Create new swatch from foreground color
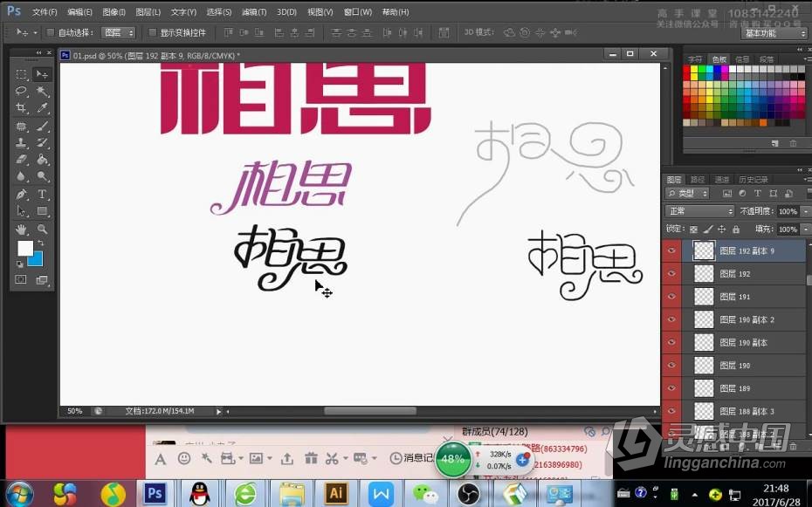 click(774, 143)
